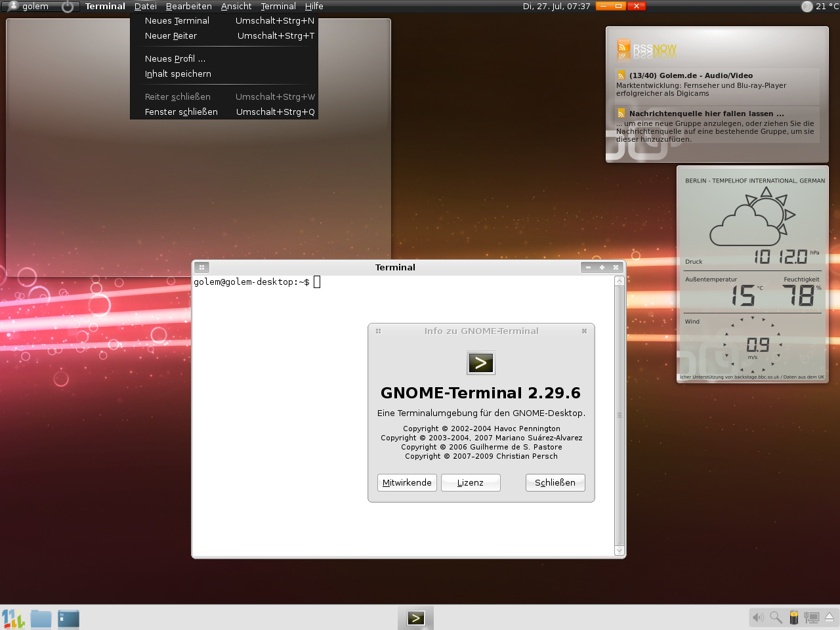Click the GNOME-Terminal logo in the About dialog

point(481,363)
